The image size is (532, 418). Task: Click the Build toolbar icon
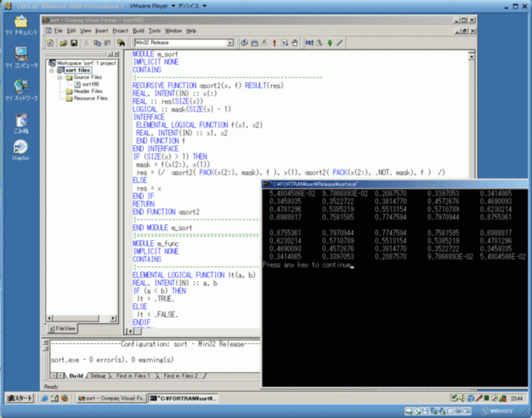pyautogui.click(x=255, y=43)
